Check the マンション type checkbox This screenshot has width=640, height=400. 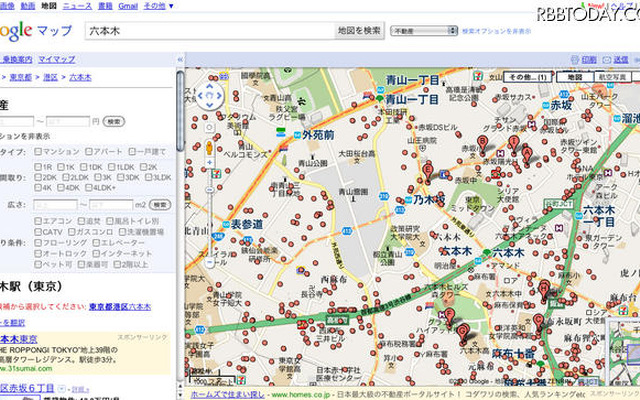pos(38,151)
